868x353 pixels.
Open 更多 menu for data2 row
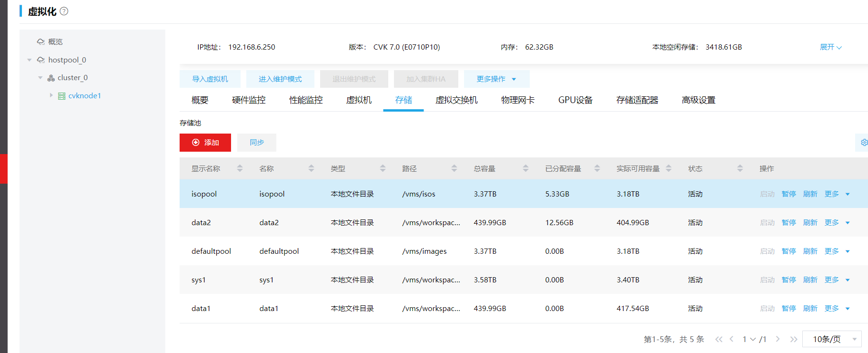point(837,223)
